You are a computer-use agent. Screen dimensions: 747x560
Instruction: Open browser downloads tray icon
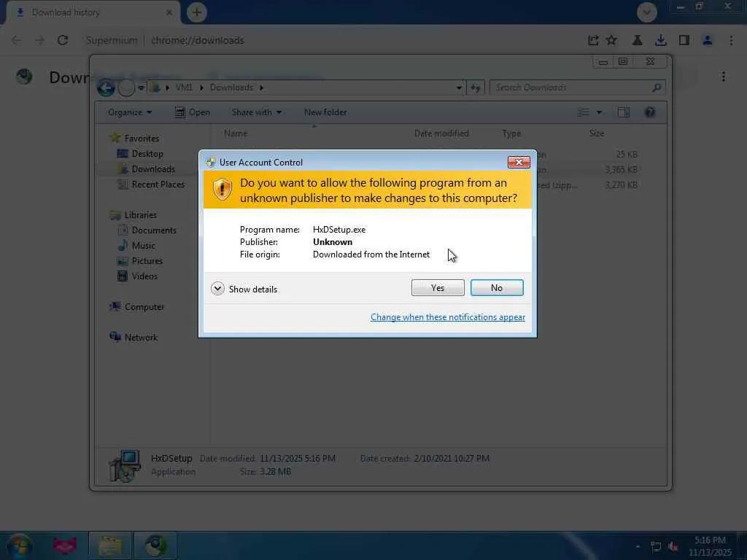660,41
